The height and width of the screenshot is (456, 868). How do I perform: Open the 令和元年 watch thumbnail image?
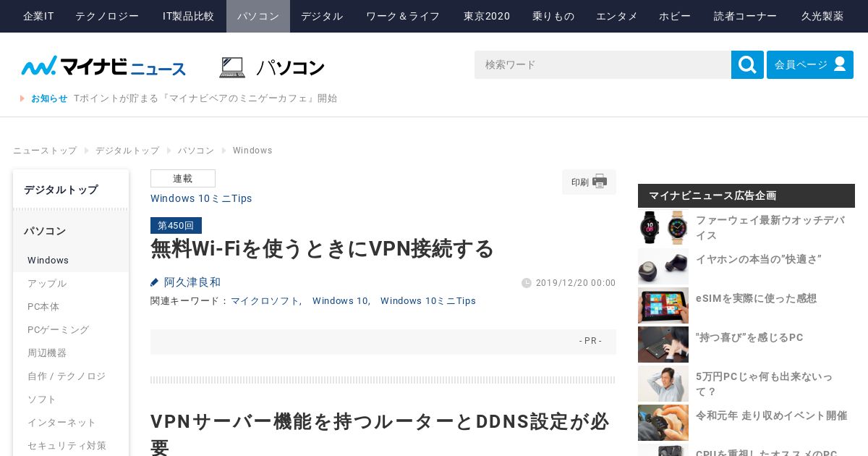[x=663, y=423]
